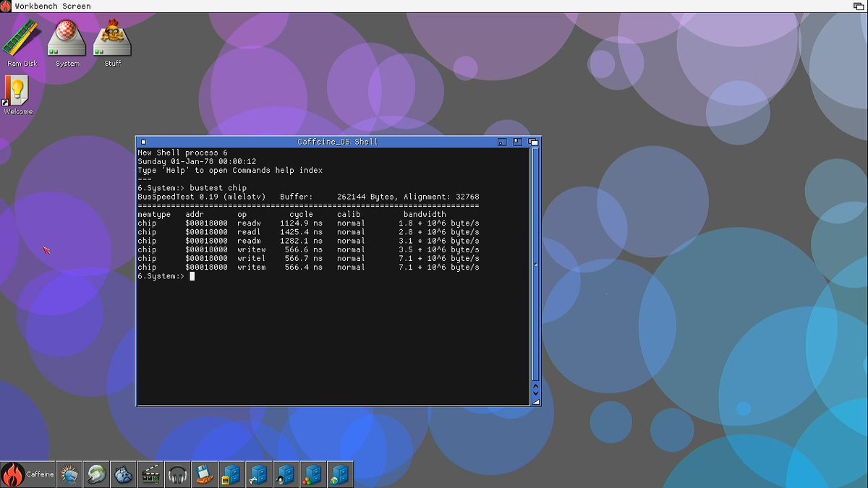Send the Shell window to back
This screenshot has width=868, height=488.
tap(533, 142)
